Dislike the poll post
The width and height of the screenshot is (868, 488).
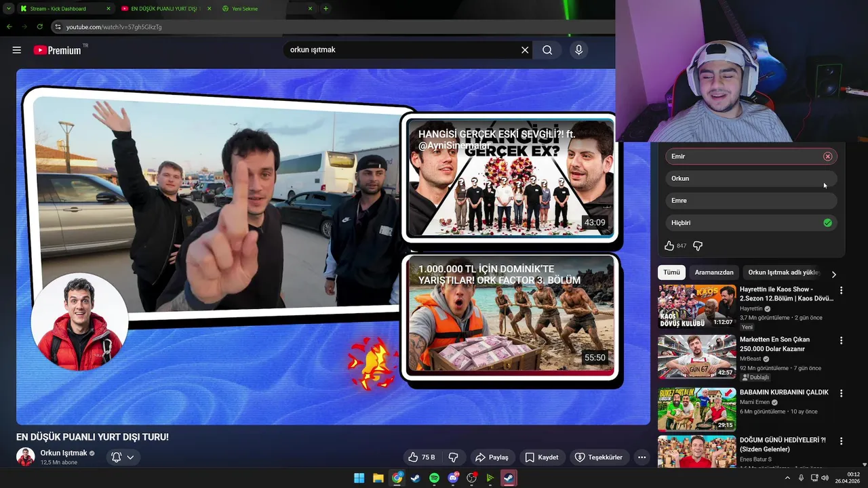click(698, 246)
